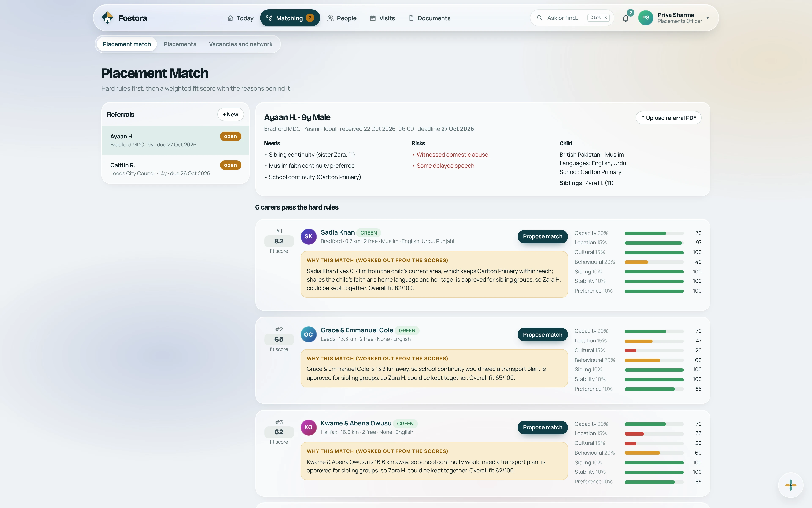Propose match for Kwame & Abena Owusu
812x508 pixels.
[x=543, y=427]
